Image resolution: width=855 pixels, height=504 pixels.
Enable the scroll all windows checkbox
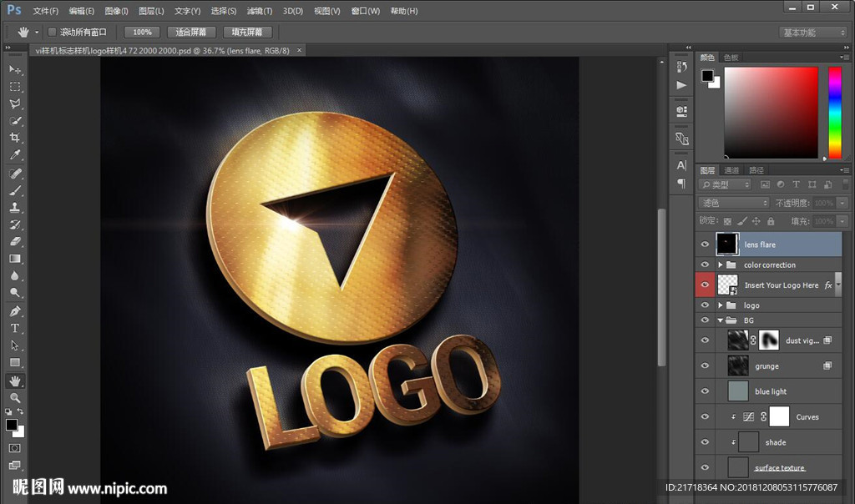coord(52,33)
